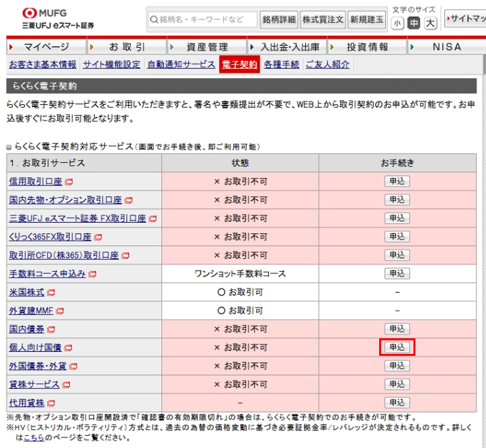
Task: Set text size to 小
Action: [397, 24]
